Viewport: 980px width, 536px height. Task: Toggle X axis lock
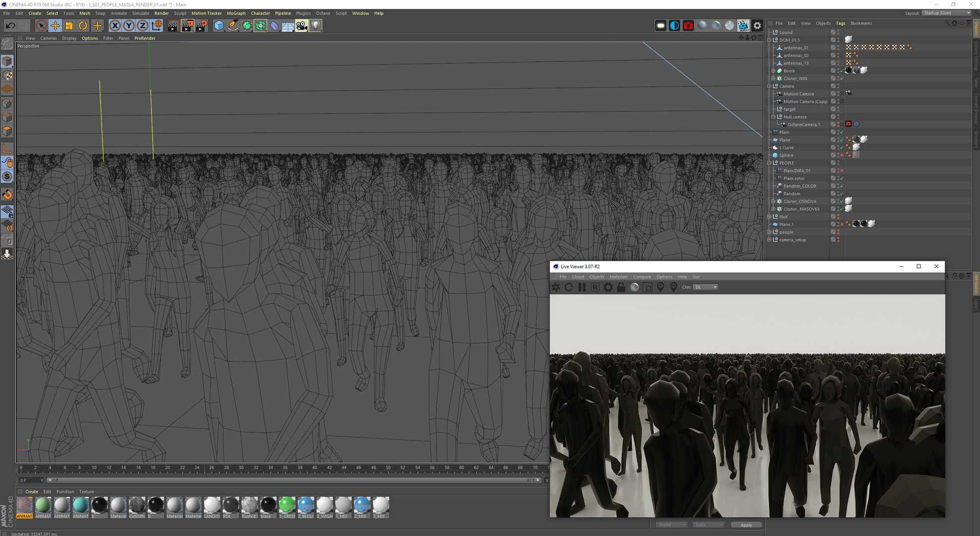point(115,25)
